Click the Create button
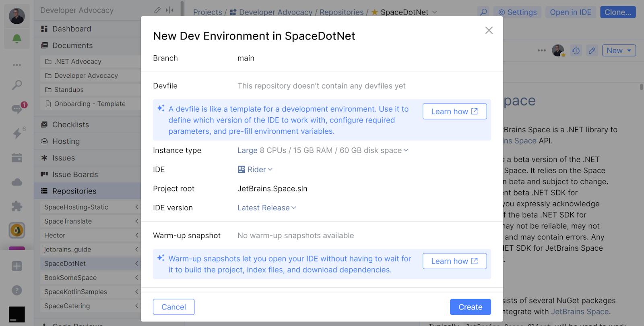Viewport: 644px width, 326px height. tap(470, 307)
